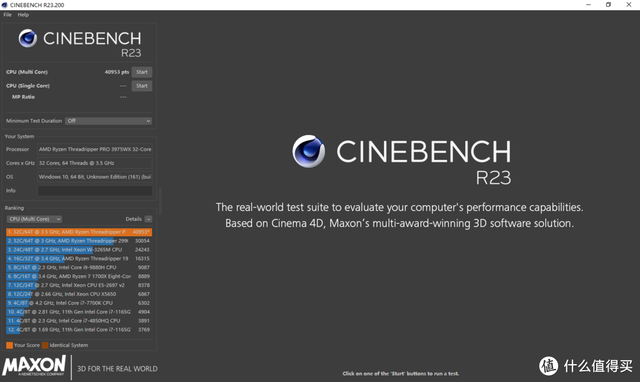Start the CPU Single Core test

(x=142, y=86)
